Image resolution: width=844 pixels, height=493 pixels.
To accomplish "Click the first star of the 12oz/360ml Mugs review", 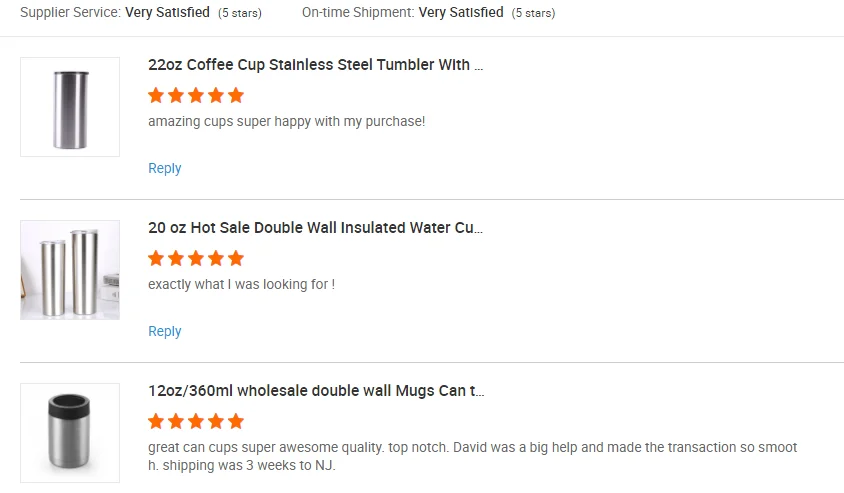I will [x=156, y=422].
